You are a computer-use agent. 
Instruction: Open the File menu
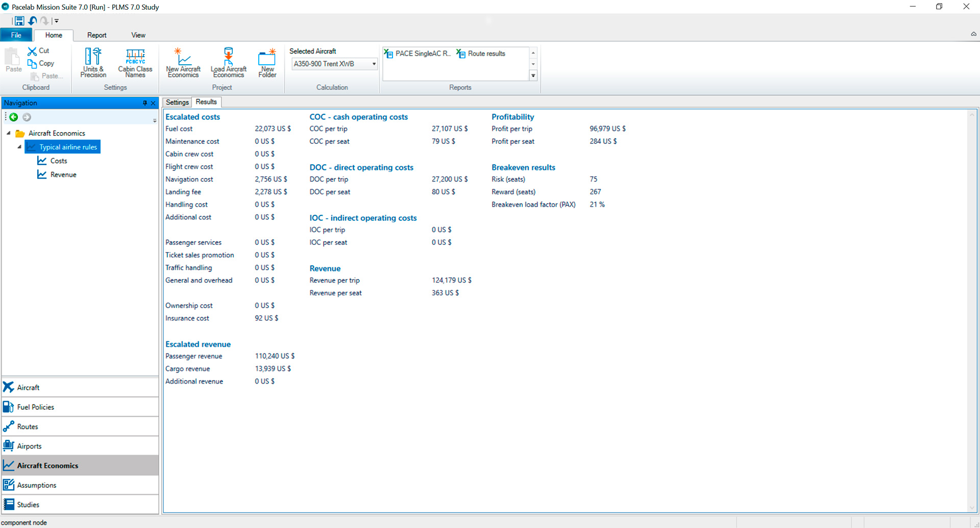coord(16,35)
